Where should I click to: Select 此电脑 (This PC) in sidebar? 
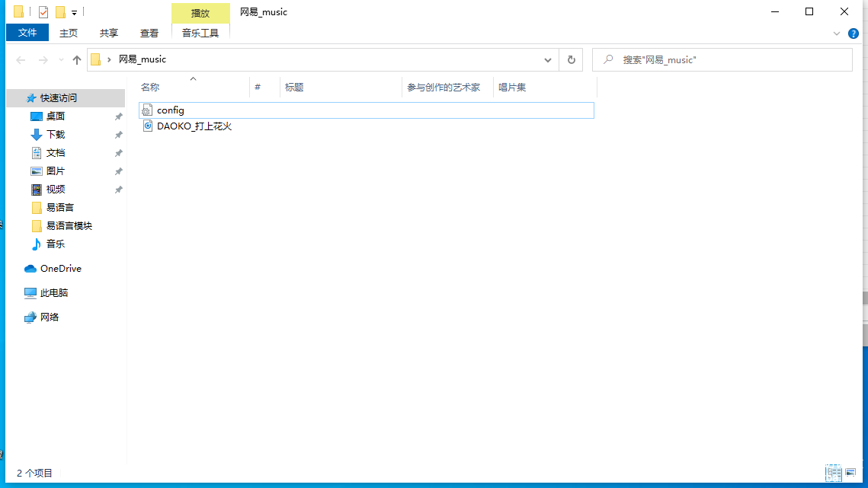tap(53, 293)
